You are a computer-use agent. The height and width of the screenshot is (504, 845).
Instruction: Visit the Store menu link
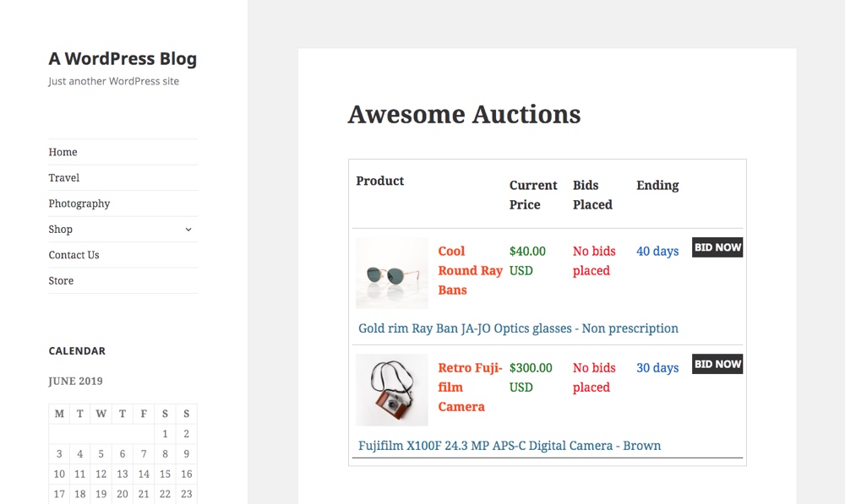(61, 280)
